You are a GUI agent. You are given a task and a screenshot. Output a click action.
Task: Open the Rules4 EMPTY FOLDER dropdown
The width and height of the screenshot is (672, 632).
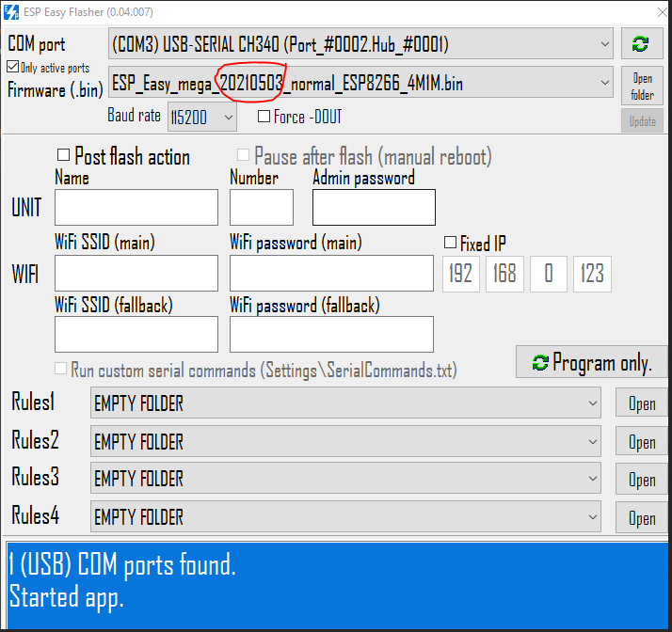pyautogui.click(x=345, y=517)
